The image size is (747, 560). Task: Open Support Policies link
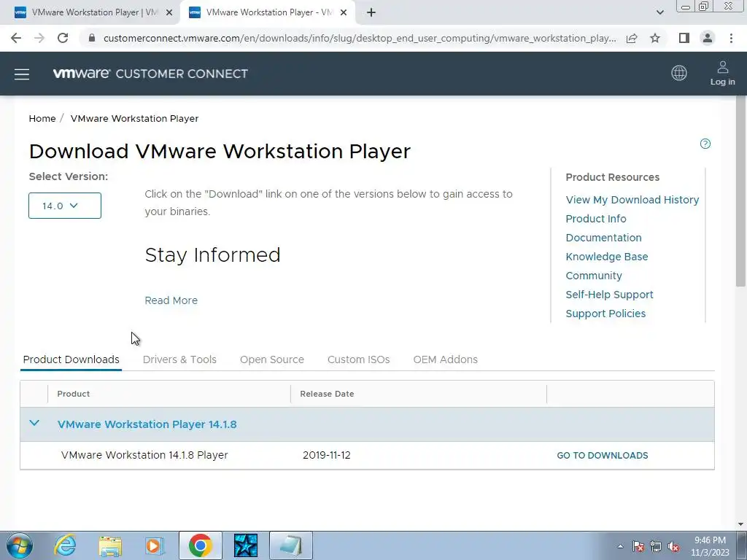[x=605, y=314]
